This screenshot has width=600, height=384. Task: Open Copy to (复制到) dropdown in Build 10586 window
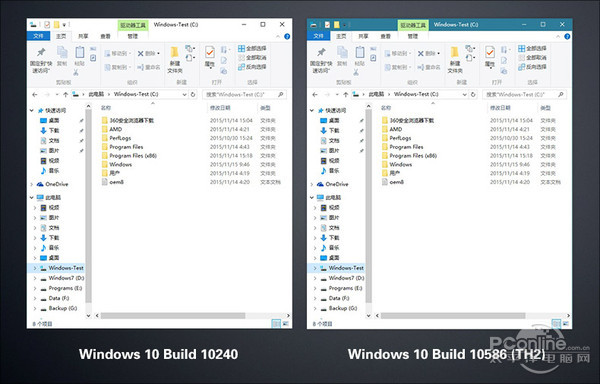398,67
